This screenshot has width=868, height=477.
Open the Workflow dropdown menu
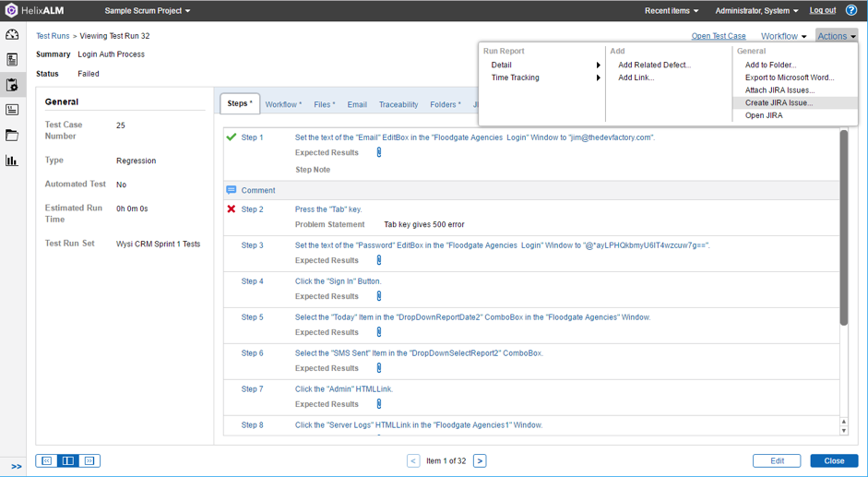point(783,36)
